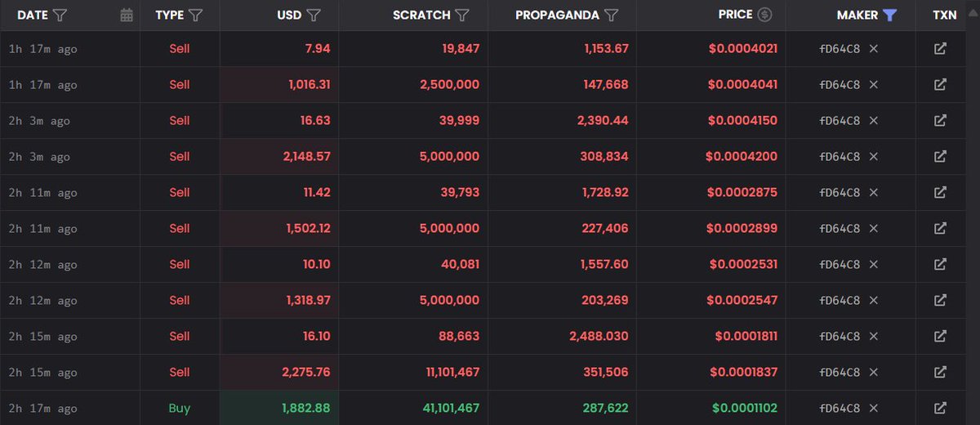Open transaction link for $0.0001811 row
The image size is (980, 425).
tap(940, 337)
